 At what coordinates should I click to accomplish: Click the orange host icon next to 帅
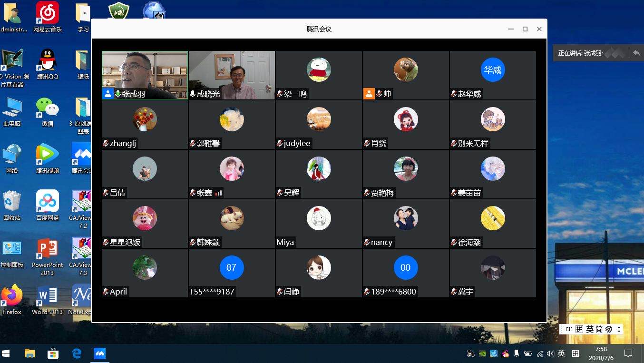369,94
